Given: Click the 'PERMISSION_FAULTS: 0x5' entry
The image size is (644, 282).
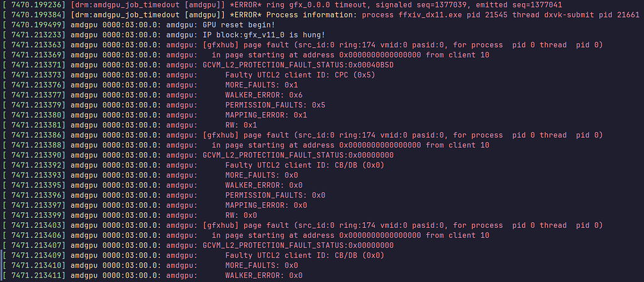Looking at the screenshot, I should pyautogui.click(x=275, y=105).
